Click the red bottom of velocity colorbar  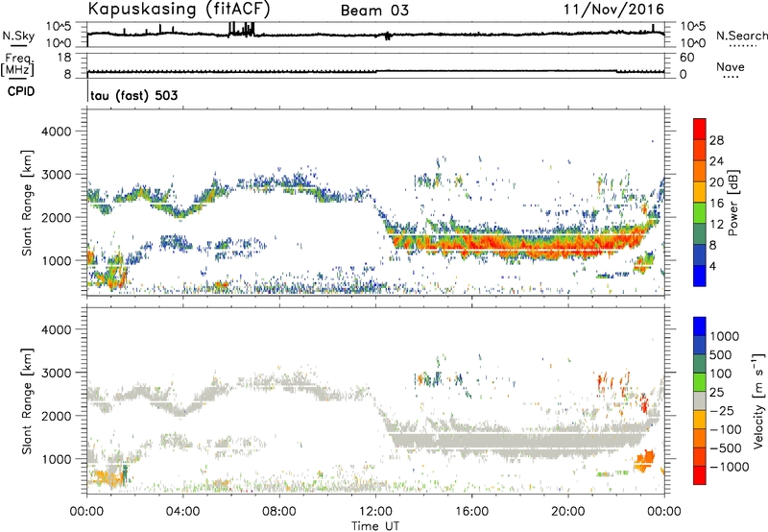(700, 475)
